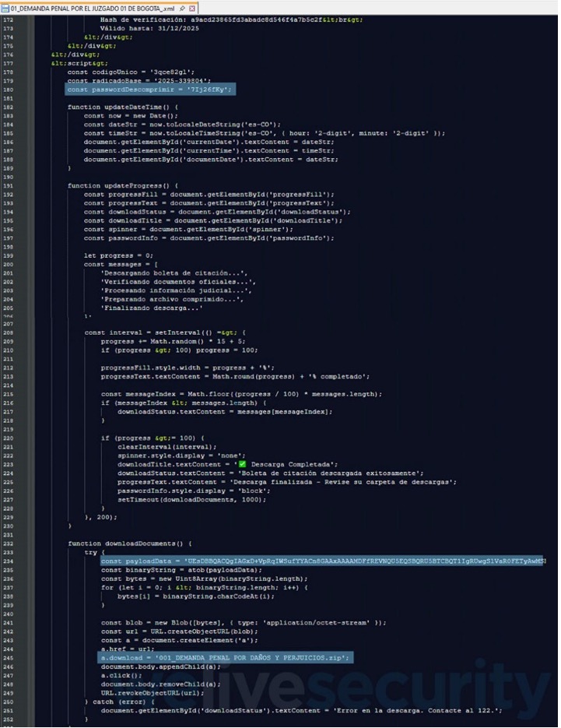Image resolution: width=561 pixels, height=728 pixels.
Task: Click the 'const binaryString = atob(payloadData);' line
Action: coord(181,570)
